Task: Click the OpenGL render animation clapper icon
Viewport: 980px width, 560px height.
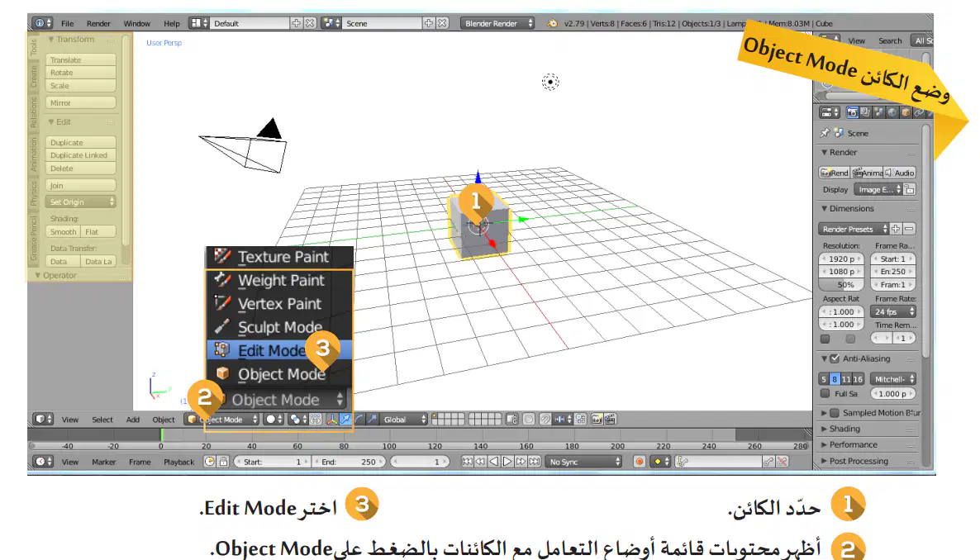Action: tap(610, 420)
